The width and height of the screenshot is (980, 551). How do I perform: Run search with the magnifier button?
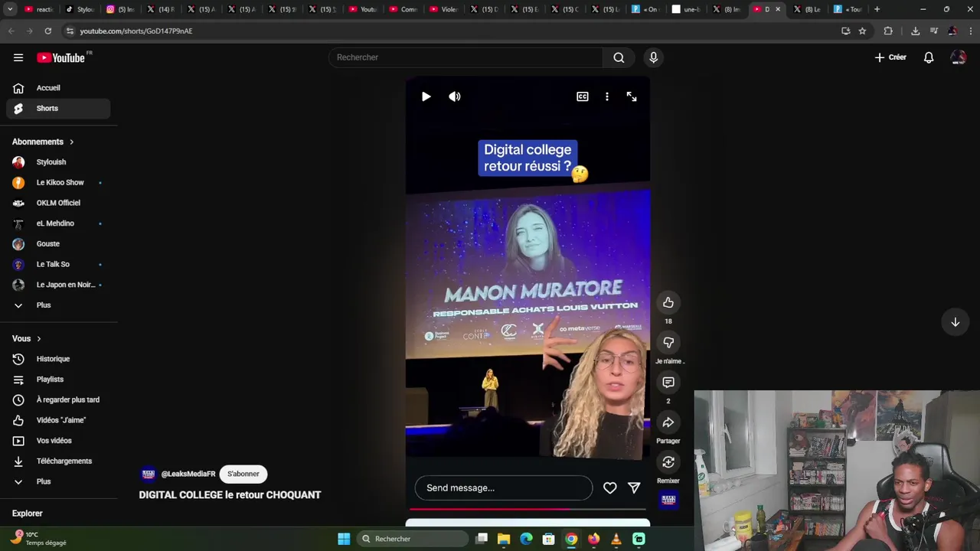619,57
